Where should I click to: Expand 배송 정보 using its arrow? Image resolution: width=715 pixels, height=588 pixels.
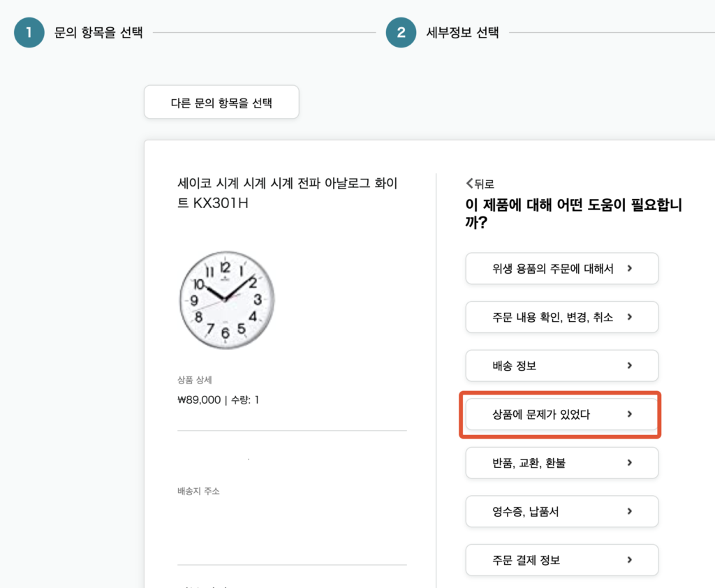coord(629,365)
